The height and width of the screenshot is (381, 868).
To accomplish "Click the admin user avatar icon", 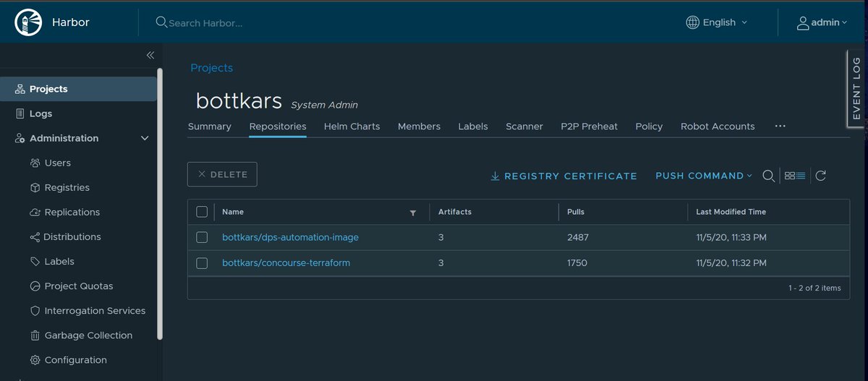I will pos(803,23).
